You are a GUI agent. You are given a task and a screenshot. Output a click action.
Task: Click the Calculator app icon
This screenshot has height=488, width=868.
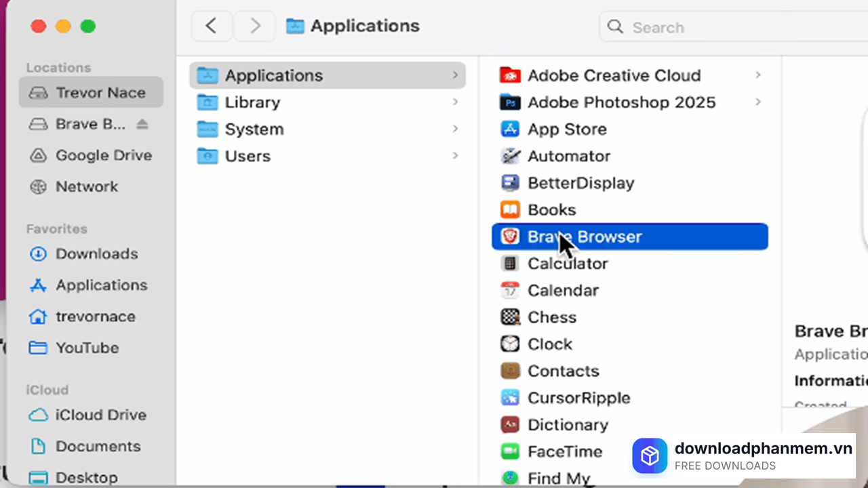509,264
